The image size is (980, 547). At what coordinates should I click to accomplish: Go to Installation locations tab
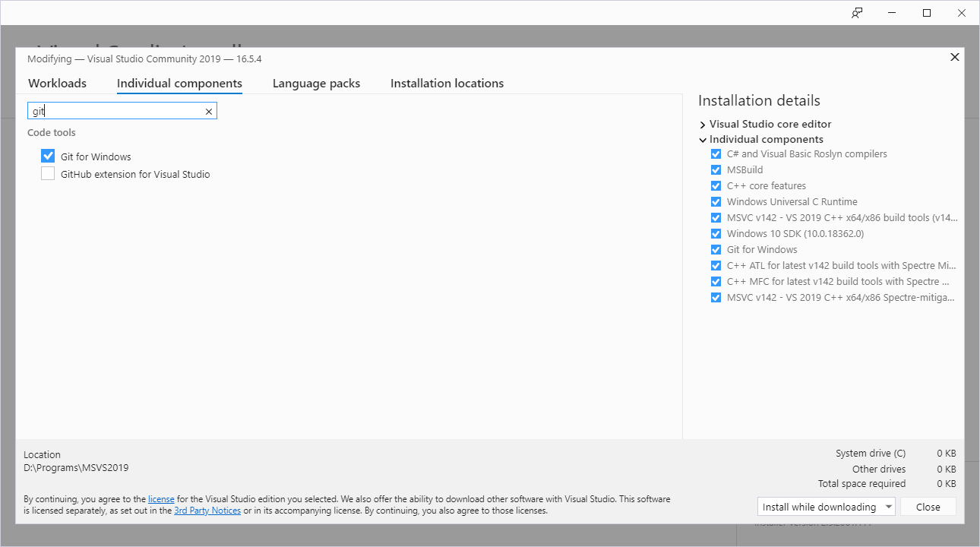447,84
